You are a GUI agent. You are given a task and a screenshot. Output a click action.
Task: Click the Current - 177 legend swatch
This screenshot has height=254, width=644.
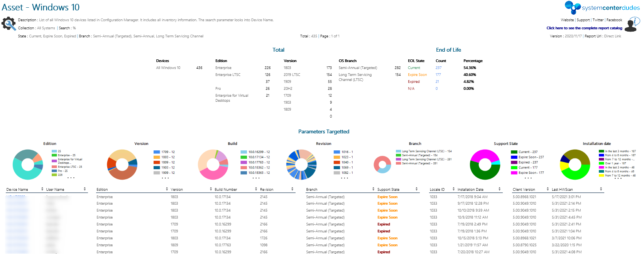click(514, 168)
